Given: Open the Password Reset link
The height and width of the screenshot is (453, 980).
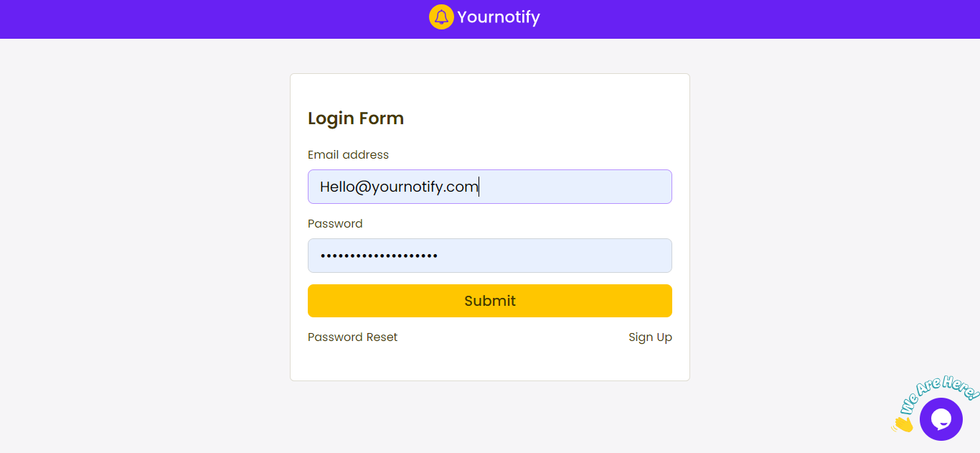Looking at the screenshot, I should tap(352, 337).
